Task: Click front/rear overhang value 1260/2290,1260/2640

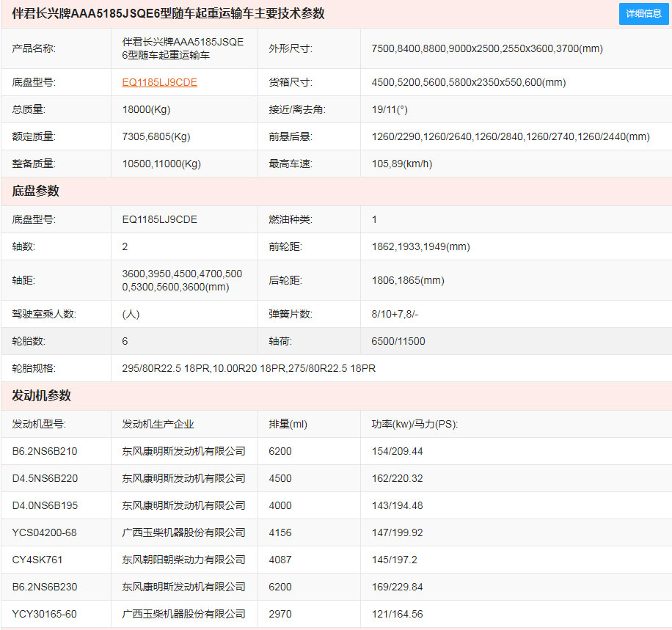Action: click(x=511, y=136)
